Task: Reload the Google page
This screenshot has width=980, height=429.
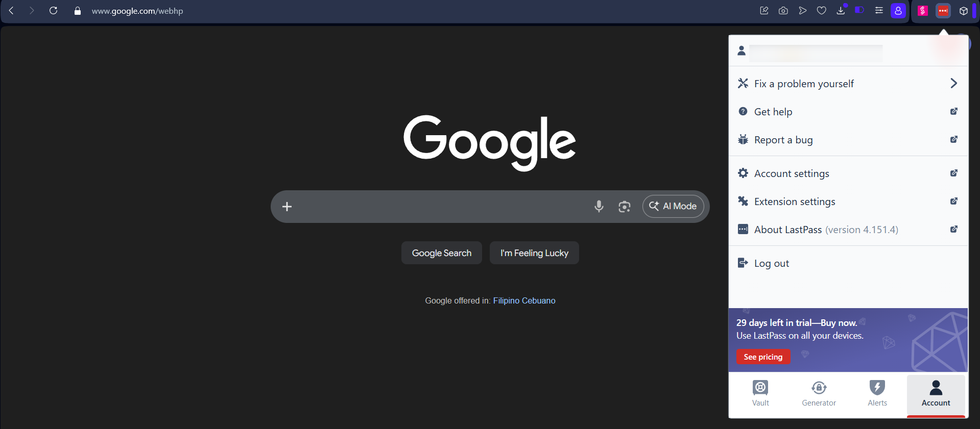Action: [x=53, y=11]
